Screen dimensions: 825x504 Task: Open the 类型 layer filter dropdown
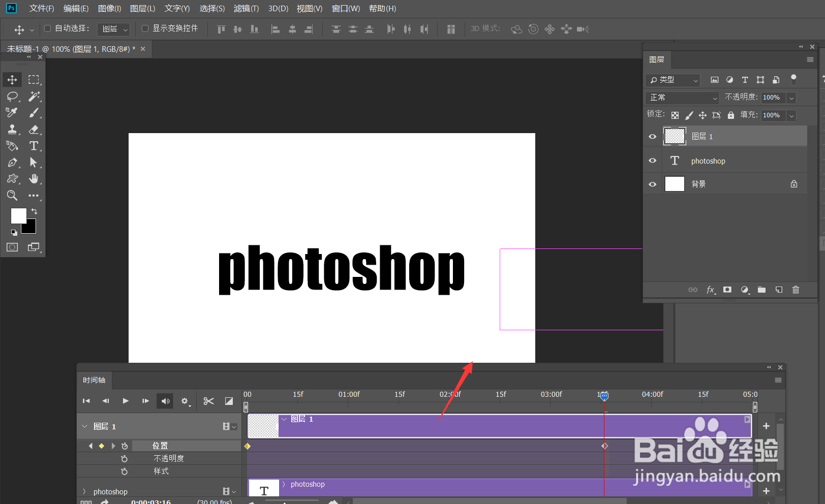tap(673, 80)
